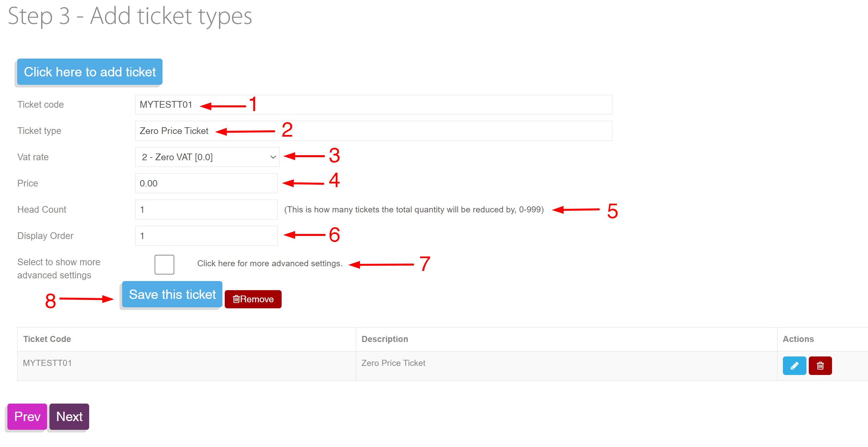868x447 pixels.
Task: Proceed with the Next button
Action: click(x=69, y=416)
